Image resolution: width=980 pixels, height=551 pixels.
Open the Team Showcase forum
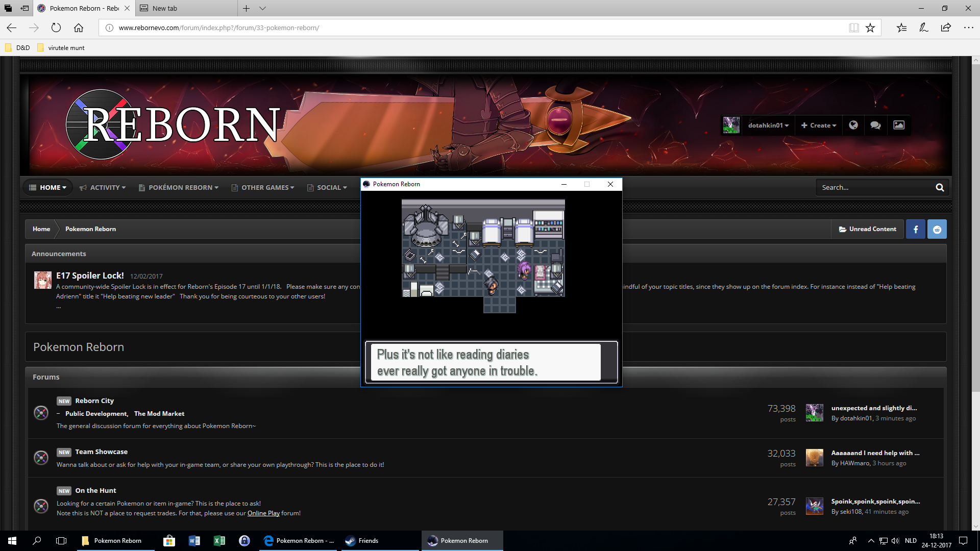[101, 452]
